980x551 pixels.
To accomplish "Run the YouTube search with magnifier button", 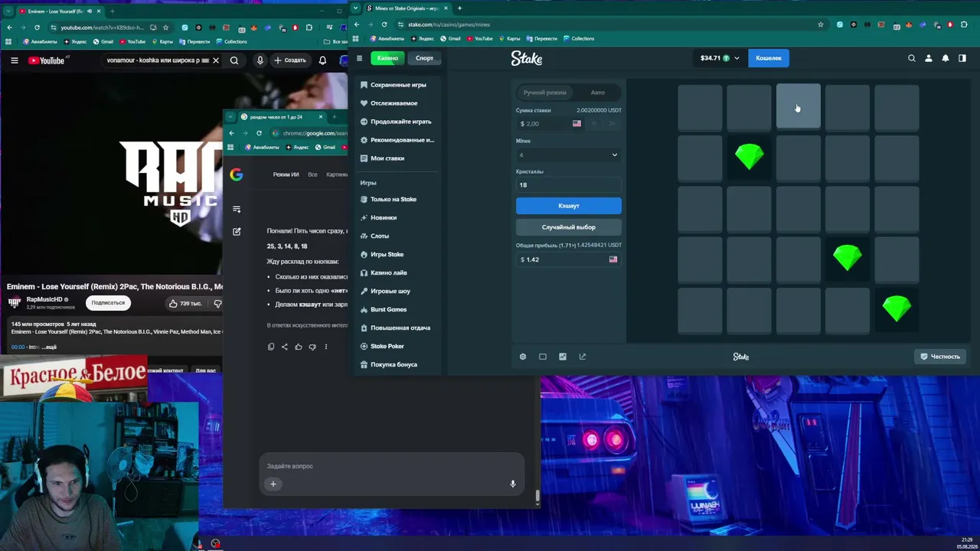I will click(234, 60).
